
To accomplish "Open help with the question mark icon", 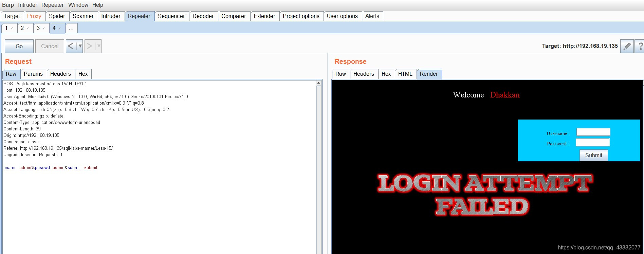I will tap(640, 46).
